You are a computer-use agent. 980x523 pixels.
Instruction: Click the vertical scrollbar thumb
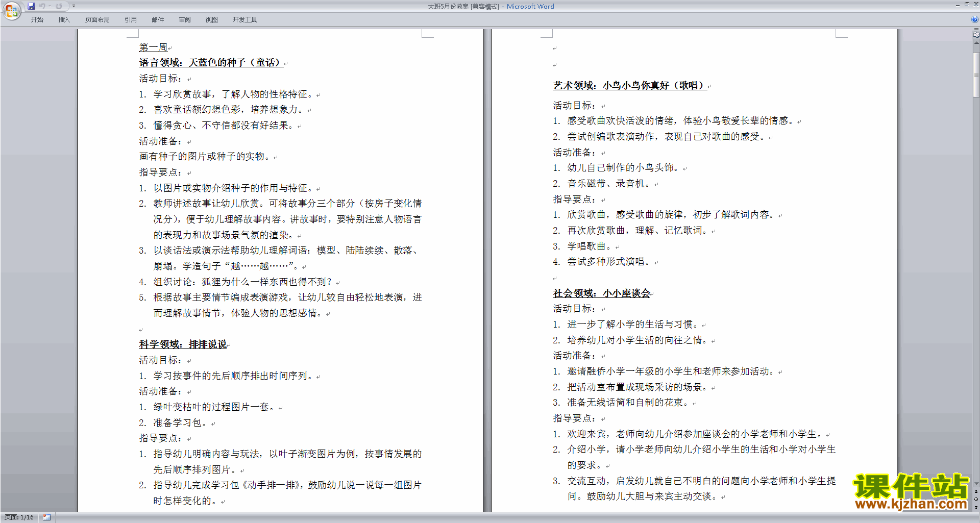pyautogui.click(x=976, y=74)
